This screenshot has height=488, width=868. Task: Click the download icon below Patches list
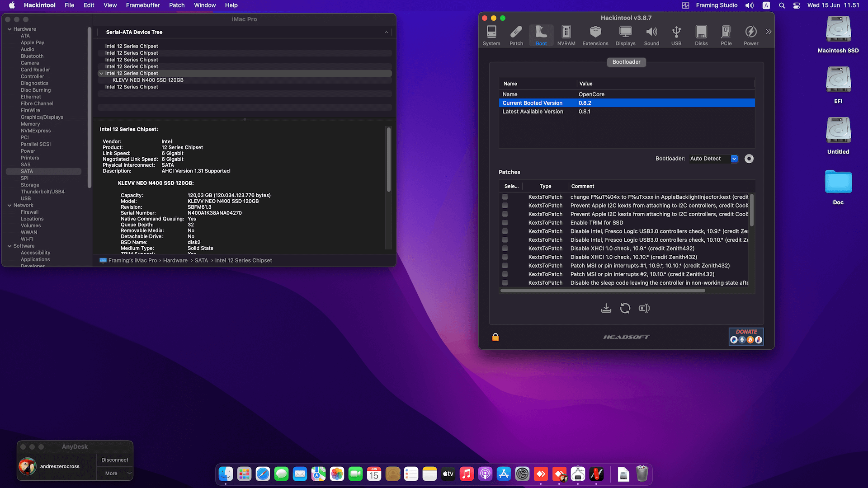pos(606,308)
